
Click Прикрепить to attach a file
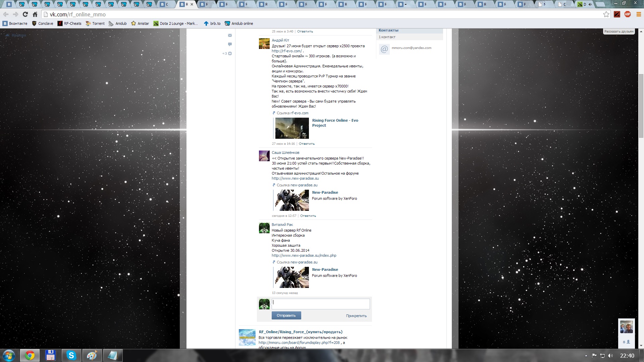tap(356, 316)
